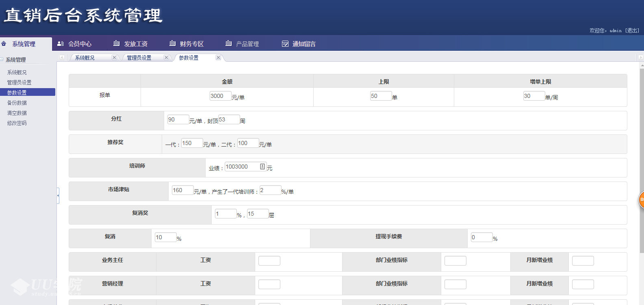Click the member icon beside 会员中心

coord(61,43)
